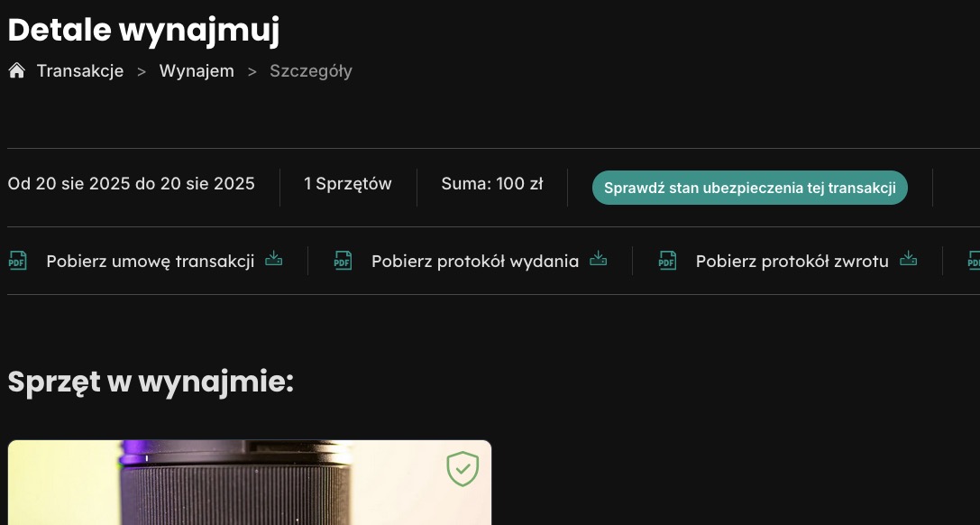This screenshot has width=980, height=525.
Task: Go to the Transakcje breadcrumb
Action: (79, 71)
